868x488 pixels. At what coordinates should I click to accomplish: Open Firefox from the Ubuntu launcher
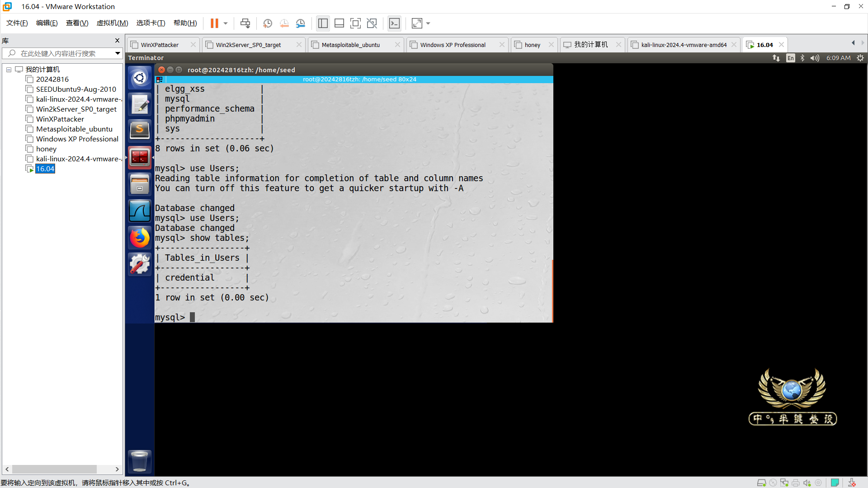click(140, 237)
